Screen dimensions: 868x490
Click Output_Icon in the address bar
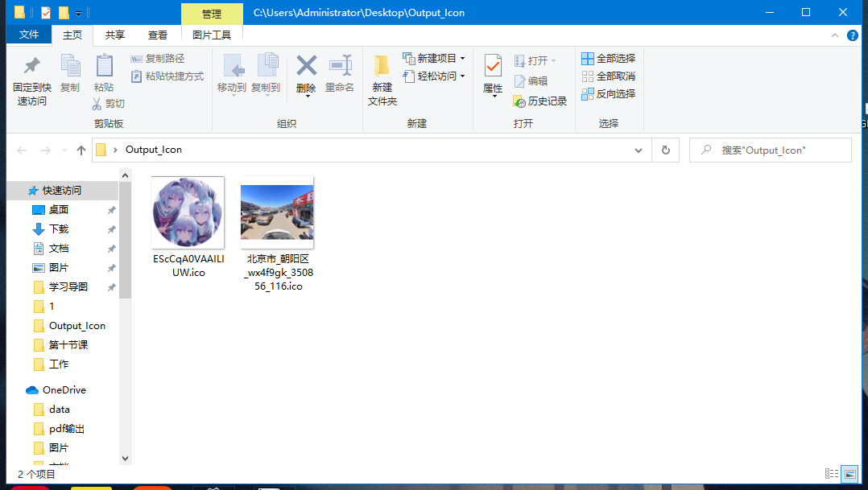(153, 150)
